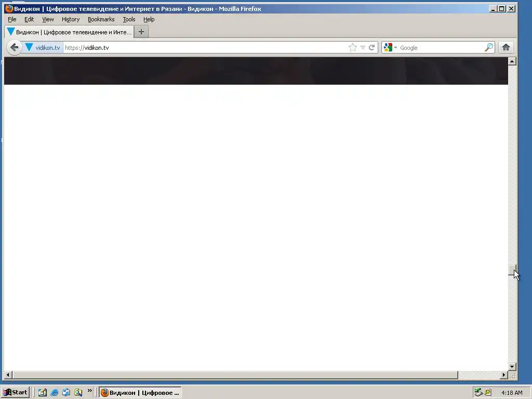Image resolution: width=532 pixels, height=399 pixels.
Task: Click the first quick launch notepad-style icon
Action: pos(43,393)
